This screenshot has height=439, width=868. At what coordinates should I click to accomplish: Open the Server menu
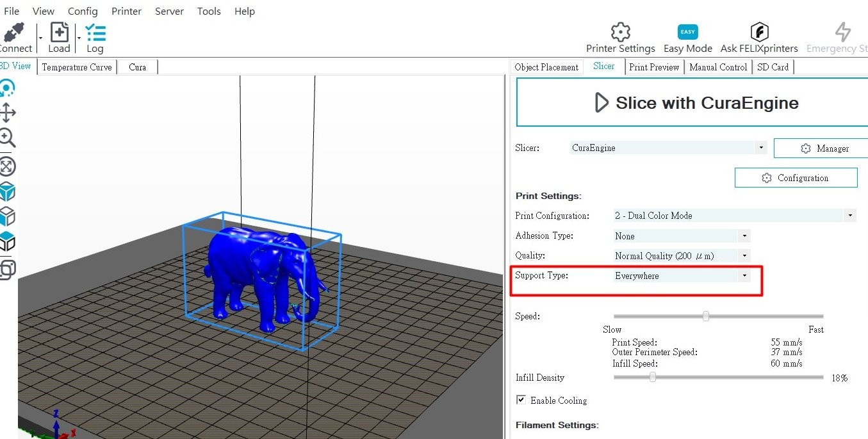(170, 11)
